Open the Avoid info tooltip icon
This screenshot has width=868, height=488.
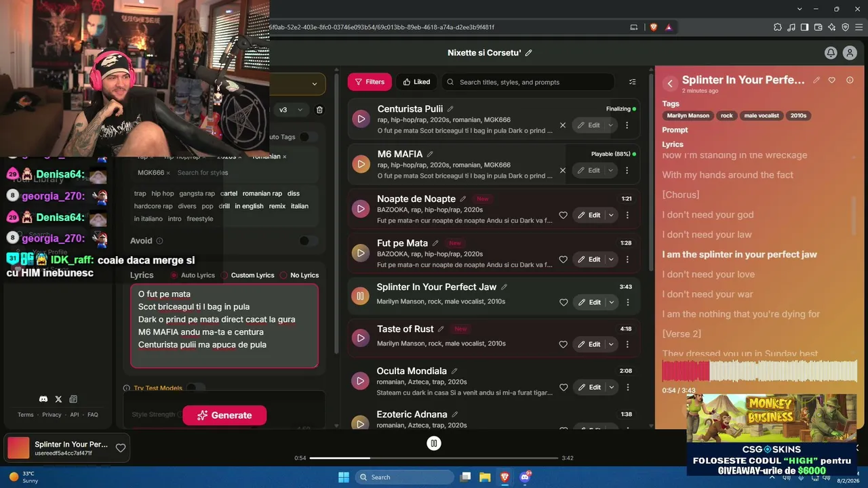[x=160, y=241]
